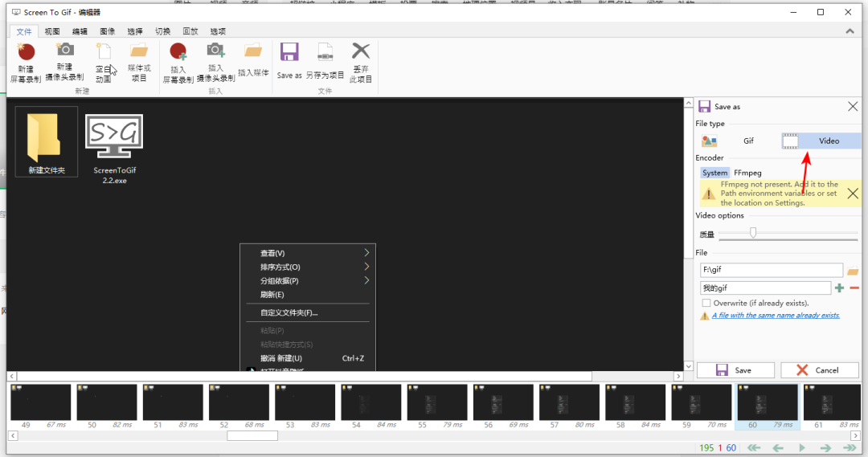Open the 文件 ribbon tab
The image size is (868, 457).
(x=24, y=31)
